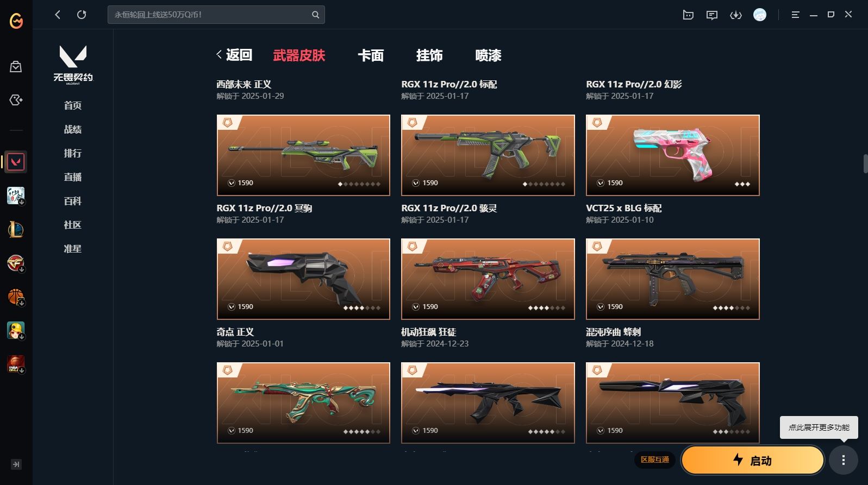Click the refresh icon in top bar
Viewport: 868px width, 485px height.
point(82,15)
